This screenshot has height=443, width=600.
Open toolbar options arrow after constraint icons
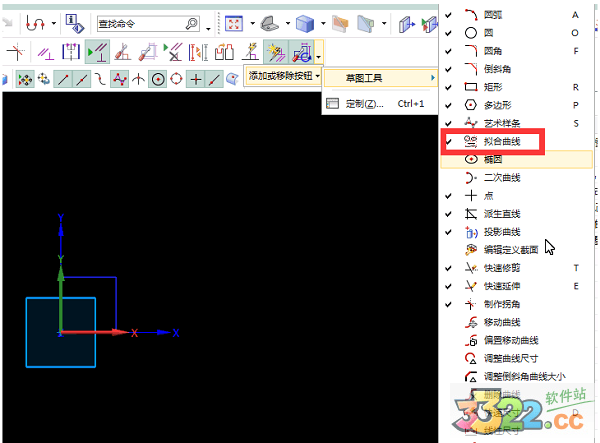[x=319, y=52]
